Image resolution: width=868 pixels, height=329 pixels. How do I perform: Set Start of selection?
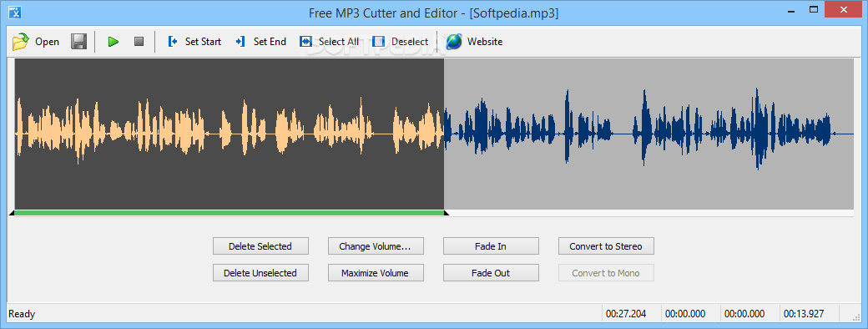194,42
